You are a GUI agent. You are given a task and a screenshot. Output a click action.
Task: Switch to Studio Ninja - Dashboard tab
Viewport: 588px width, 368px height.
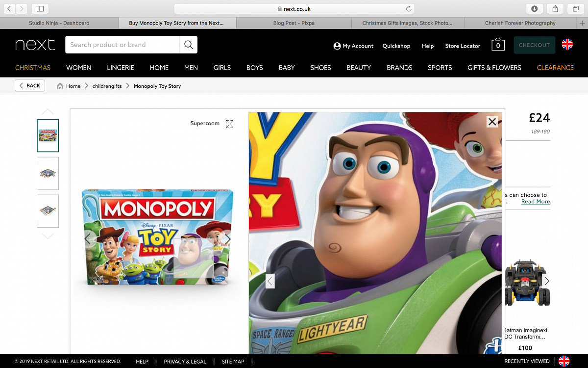click(59, 23)
